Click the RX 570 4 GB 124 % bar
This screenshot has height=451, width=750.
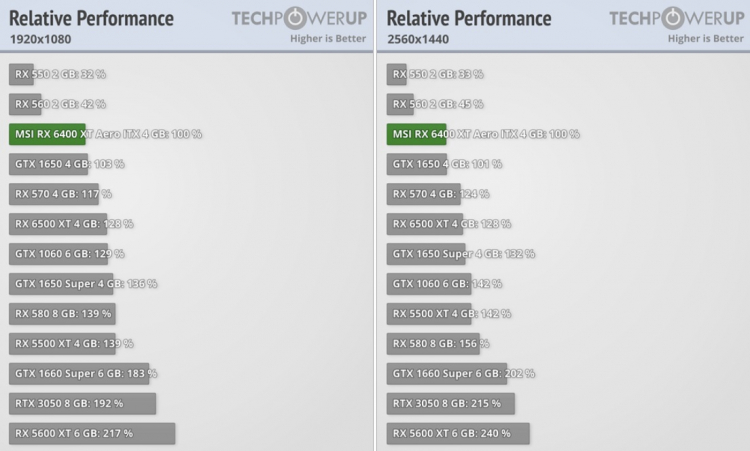coord(424,194)
